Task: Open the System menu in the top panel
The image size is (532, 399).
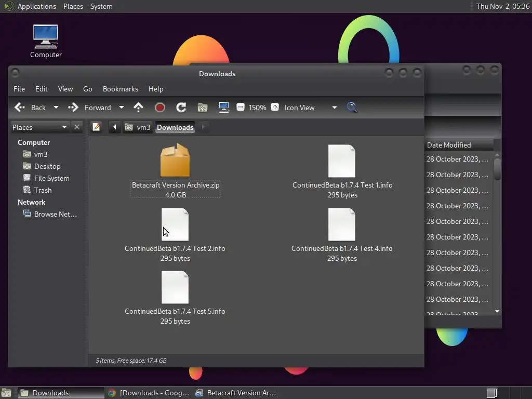Action: [x=101, y=6]
